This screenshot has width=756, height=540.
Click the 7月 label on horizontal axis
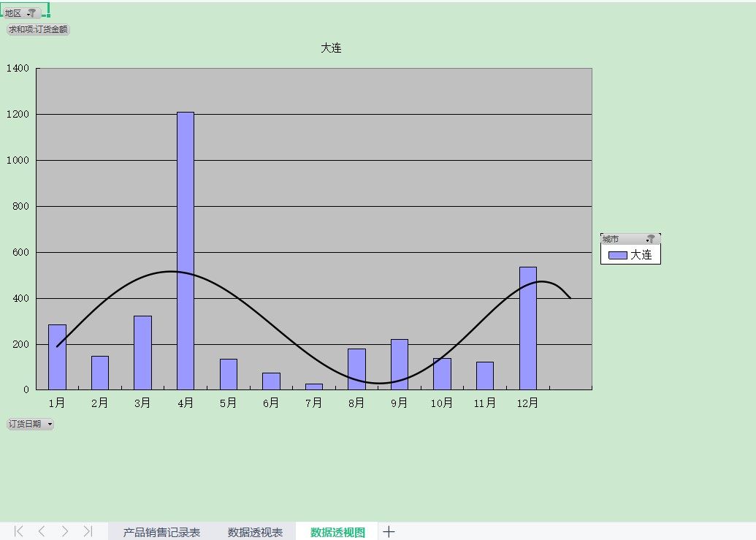point(314,403)
